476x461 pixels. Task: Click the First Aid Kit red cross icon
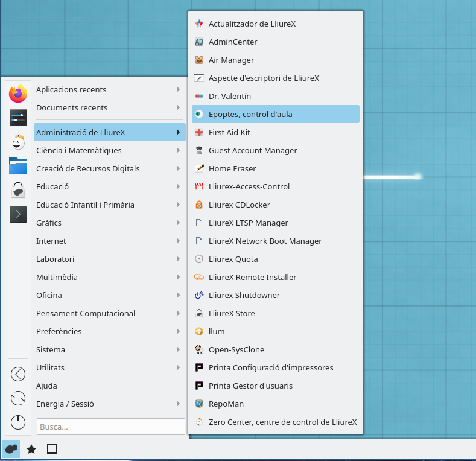[x=199, y=132]
